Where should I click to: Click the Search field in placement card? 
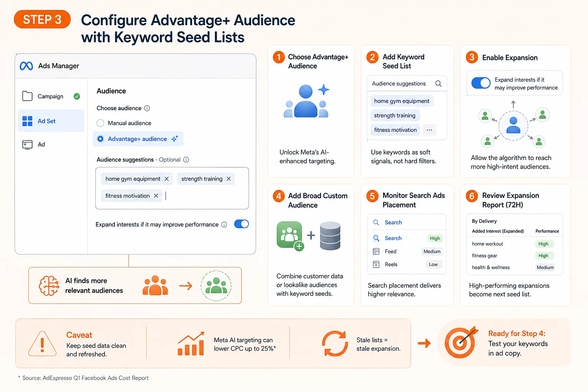407,222
